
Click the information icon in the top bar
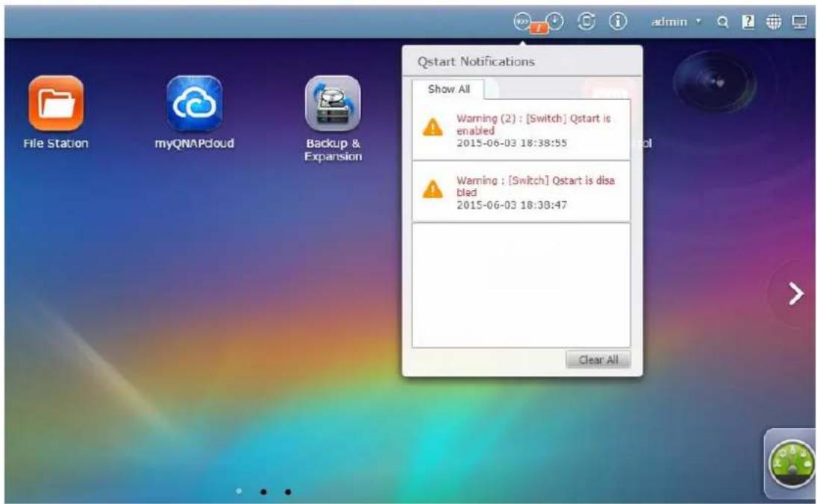(x=618, y=22)
